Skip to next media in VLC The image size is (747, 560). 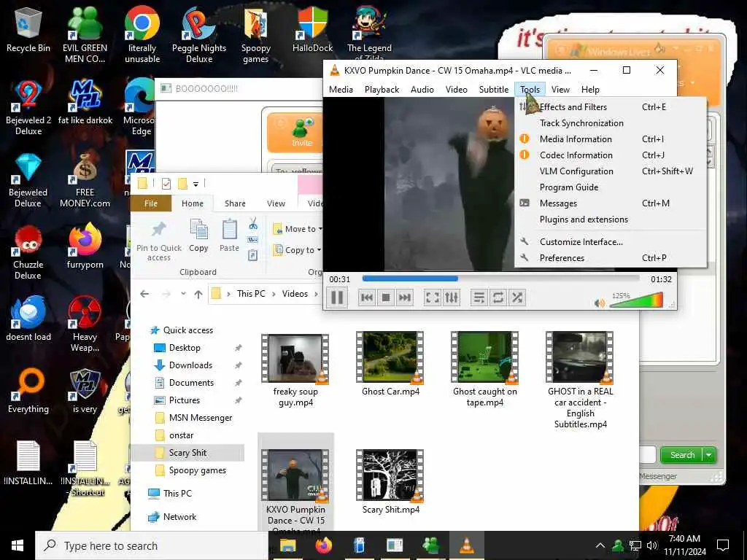tap(404, 297)
